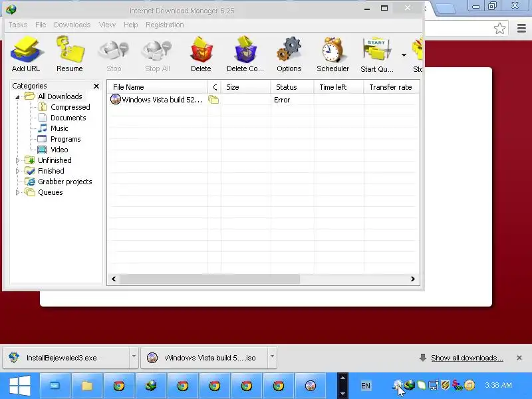Click the horizontal scrollbar left arrow
Screen dimensions: 532x399
point(114,279)
